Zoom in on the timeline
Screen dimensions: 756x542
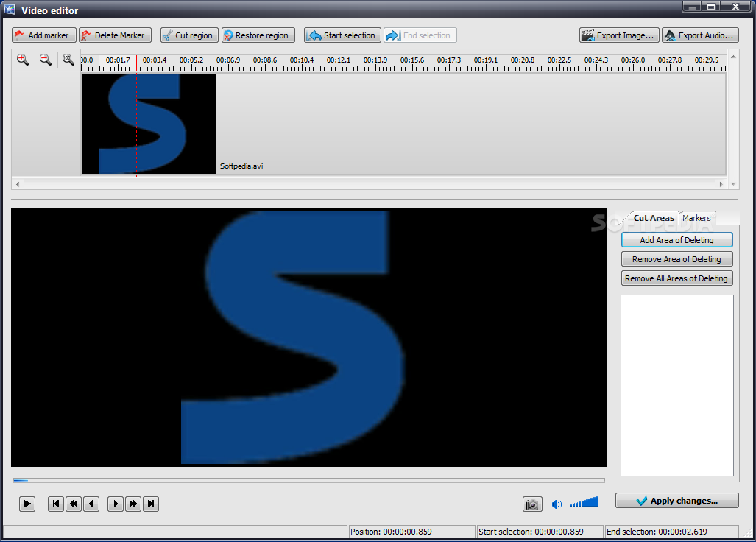(x=23, y=60)
